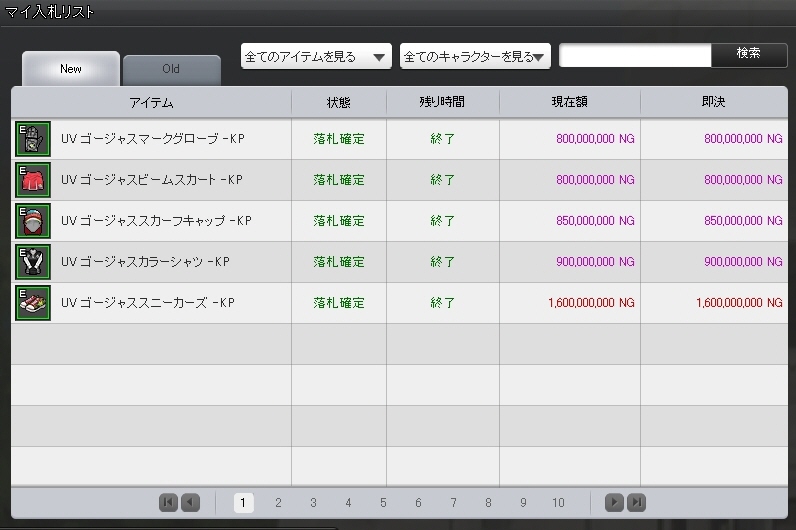Image resolution: width=796 pixels, height=530 pixels.
Task: Open the 全てのアイテムを見る dropdown
Action: (316, 56)
